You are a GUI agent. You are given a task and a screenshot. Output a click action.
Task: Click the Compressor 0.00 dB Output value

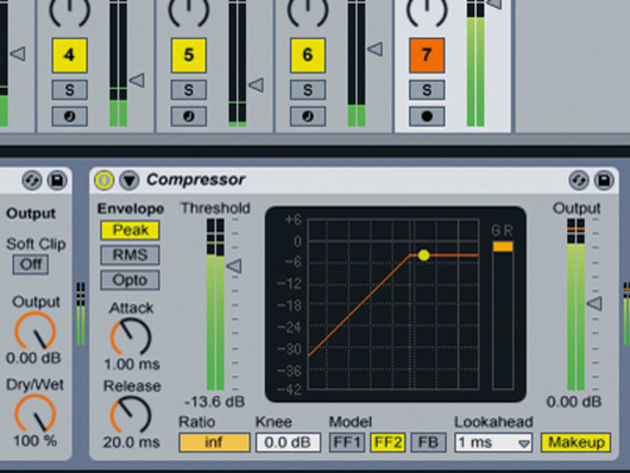coord(574,401)
